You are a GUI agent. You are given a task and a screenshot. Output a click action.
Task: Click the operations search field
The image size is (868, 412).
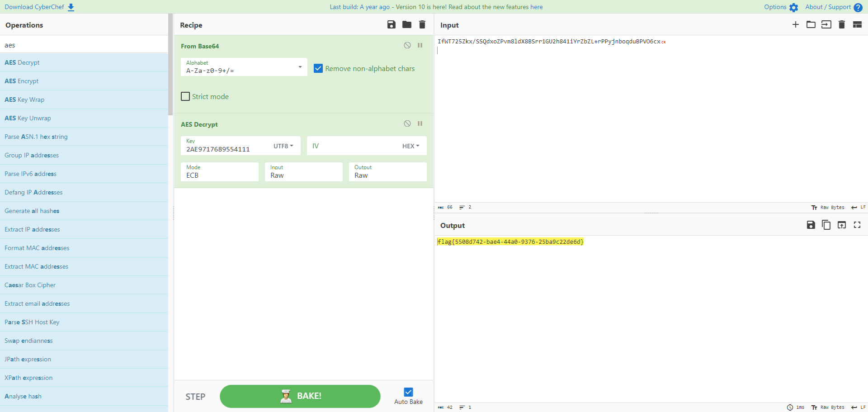coord(84,45)
